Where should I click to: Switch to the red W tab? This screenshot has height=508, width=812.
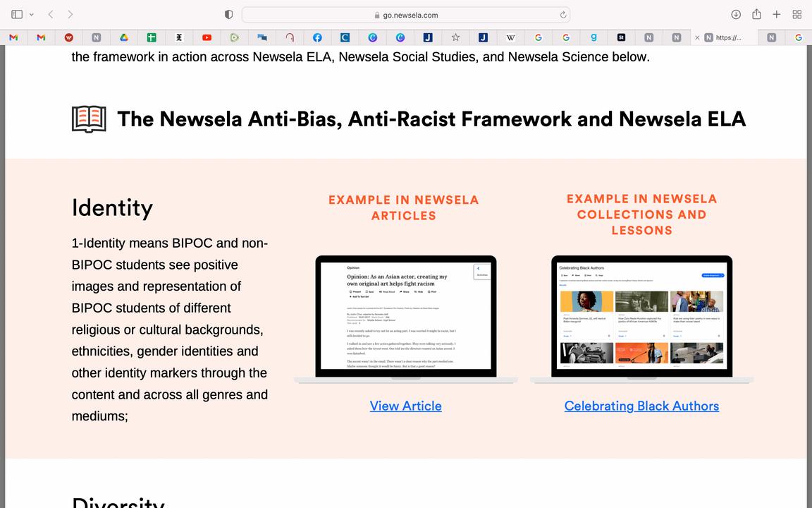click(x=69, y=37)
